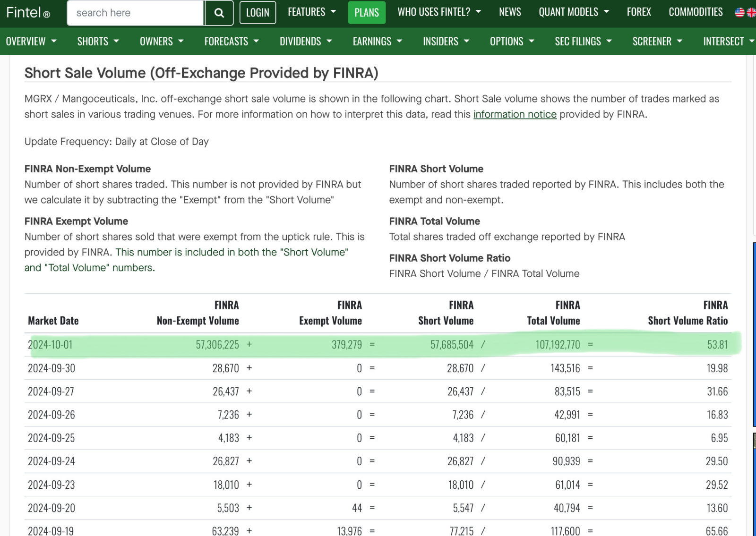Select the 2024-09-27 date cell
The image size is (756, 536).
(x=51, y=391)
